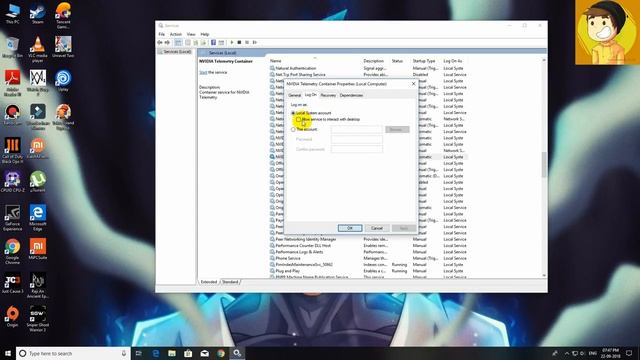Open the File menu
This screenshot has height=360, width=640.
tap(162, 34)
